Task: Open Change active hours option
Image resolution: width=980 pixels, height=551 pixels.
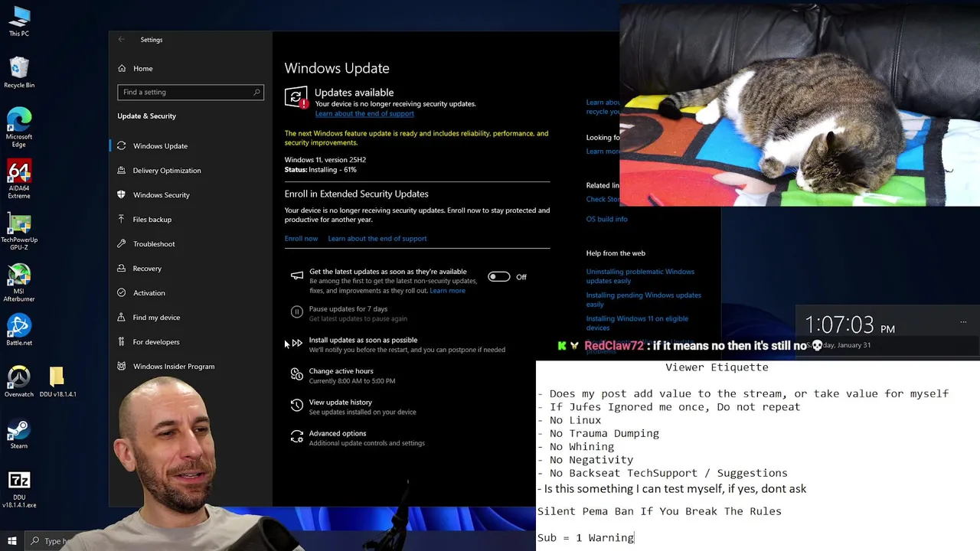Action: (x=341, y=371)
